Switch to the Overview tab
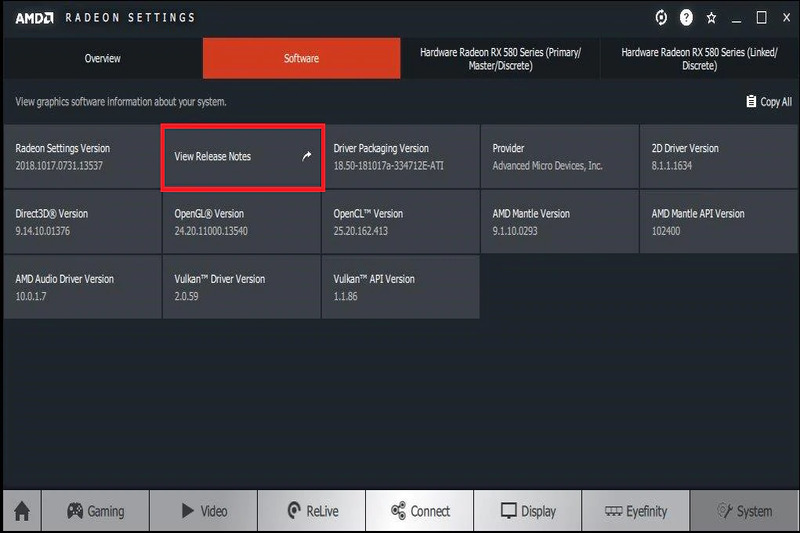 [102, 58]
